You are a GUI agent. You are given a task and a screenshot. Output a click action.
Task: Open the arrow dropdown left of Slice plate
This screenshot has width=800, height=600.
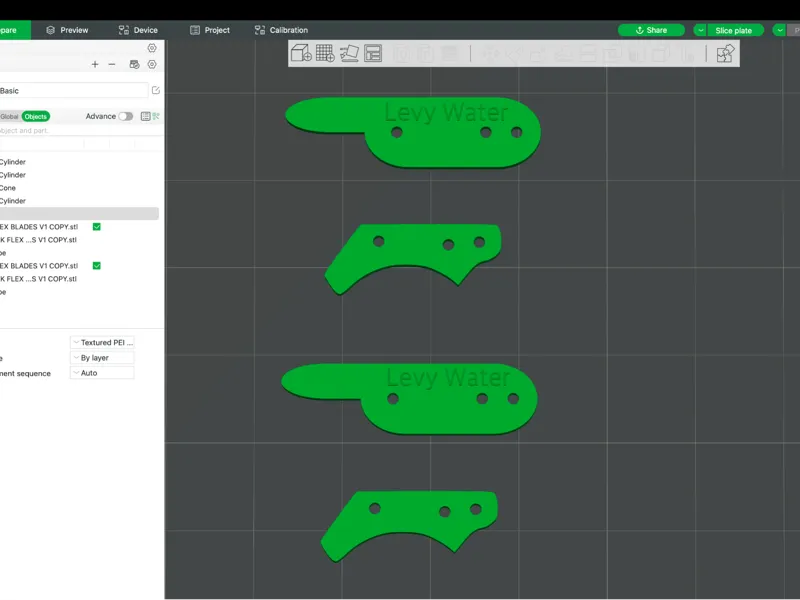point(700,30)
